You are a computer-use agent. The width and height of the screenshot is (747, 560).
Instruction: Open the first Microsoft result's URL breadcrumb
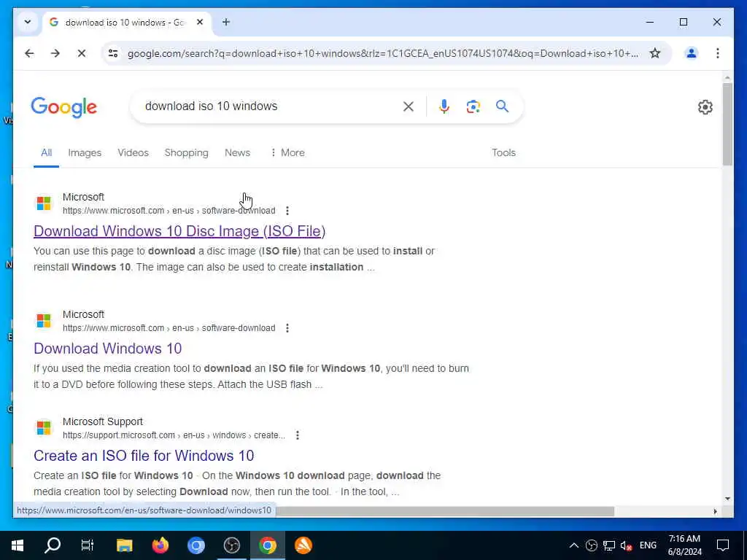[x=169, y=211]
